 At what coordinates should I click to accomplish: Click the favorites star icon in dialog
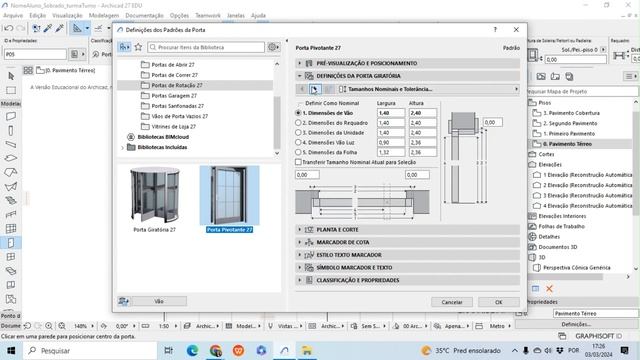point(138,47)
